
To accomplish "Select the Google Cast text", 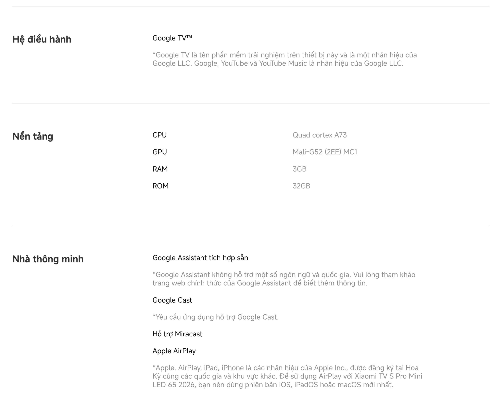I will 172,300.
